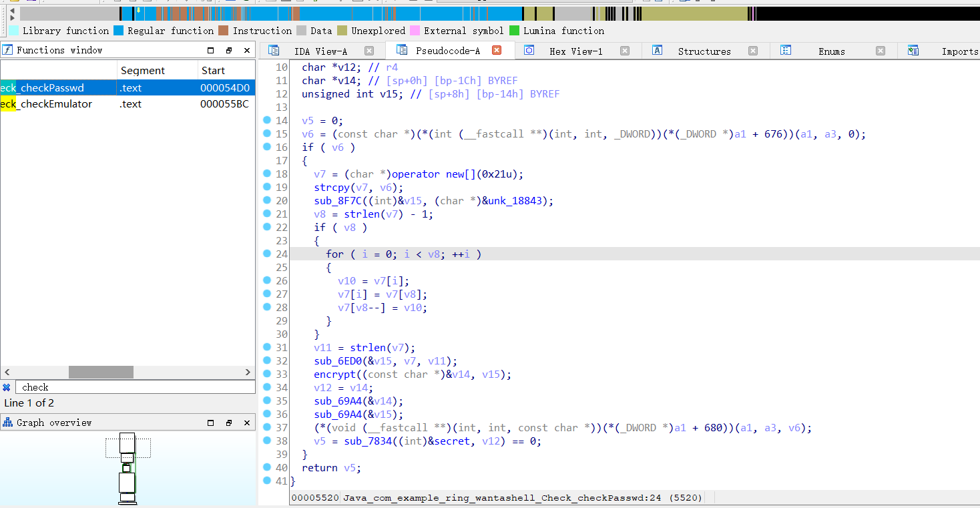Click the Pseudocode-A tab icon

[401, 50]
